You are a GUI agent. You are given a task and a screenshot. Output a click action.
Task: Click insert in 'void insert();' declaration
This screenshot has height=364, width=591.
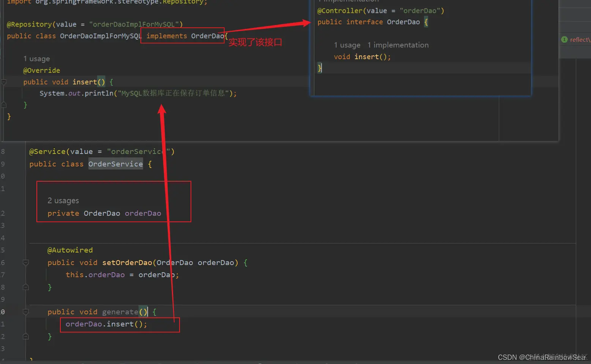coord(367,57)
